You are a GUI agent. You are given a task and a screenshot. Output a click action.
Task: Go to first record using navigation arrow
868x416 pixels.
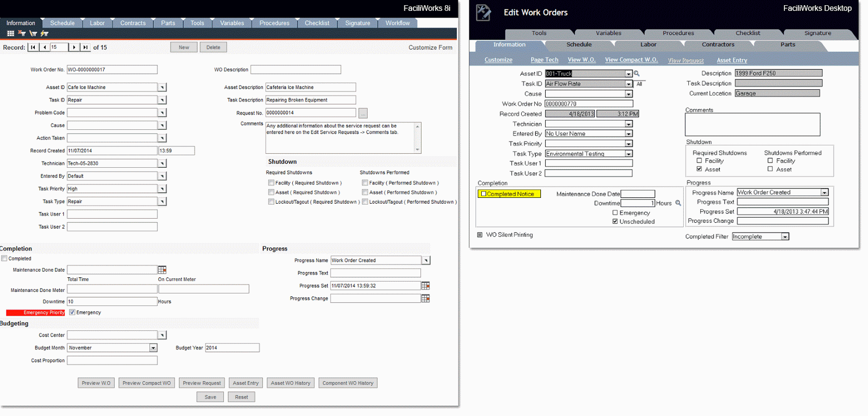[x=33, y=47]
